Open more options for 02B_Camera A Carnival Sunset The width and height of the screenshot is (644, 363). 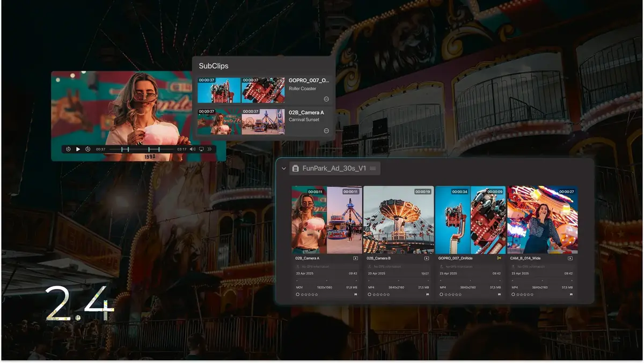coord(326,131)
